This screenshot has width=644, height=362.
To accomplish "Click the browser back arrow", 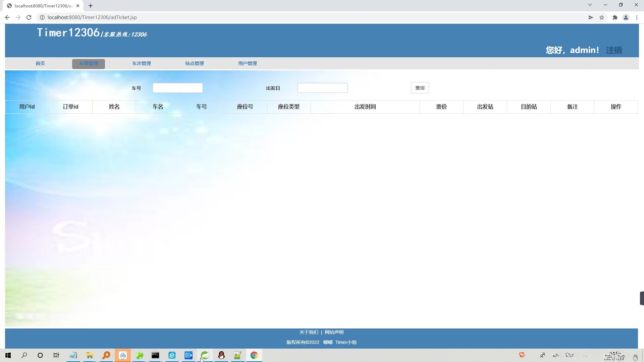I will coord(7,17).
